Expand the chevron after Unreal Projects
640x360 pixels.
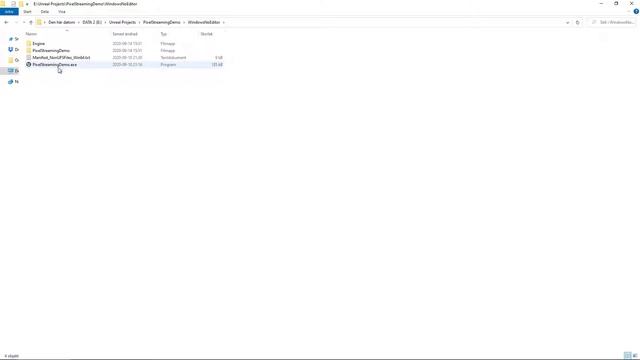139,22
